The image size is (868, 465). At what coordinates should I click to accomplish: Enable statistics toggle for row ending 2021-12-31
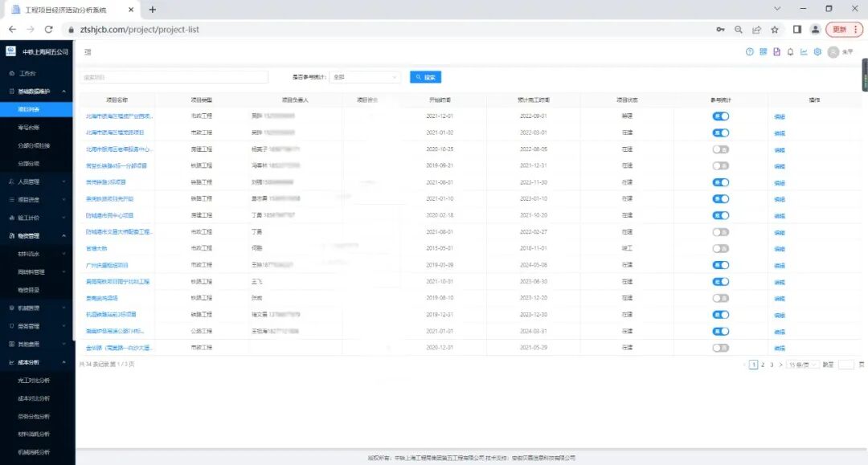721,166
